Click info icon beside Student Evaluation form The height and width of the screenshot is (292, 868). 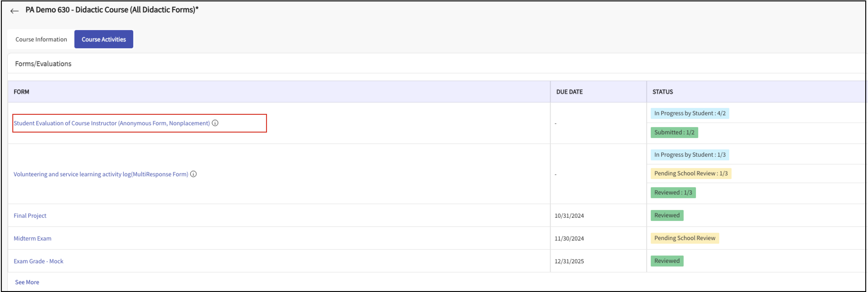215,123
